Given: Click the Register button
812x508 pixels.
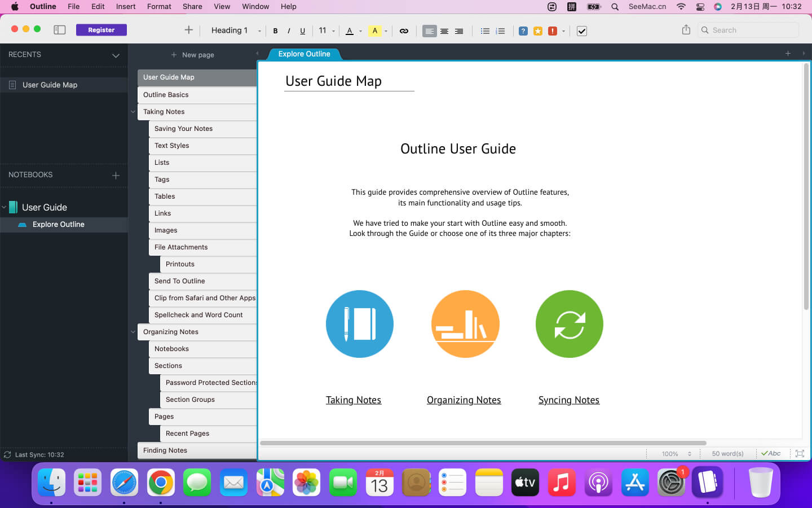Looking at the screenshot, I should pos(101,30).
